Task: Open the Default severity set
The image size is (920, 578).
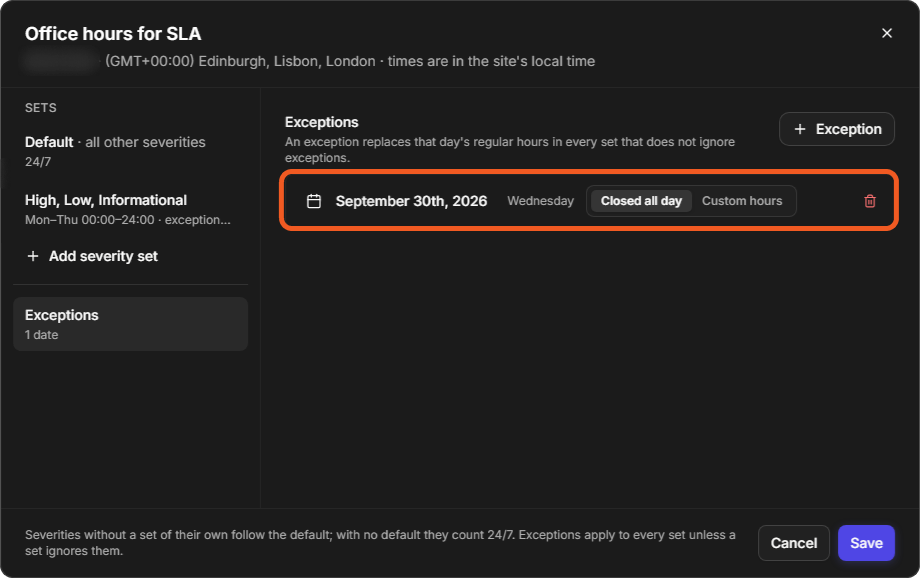Action: pyautogui.click(x=130, y=151)
